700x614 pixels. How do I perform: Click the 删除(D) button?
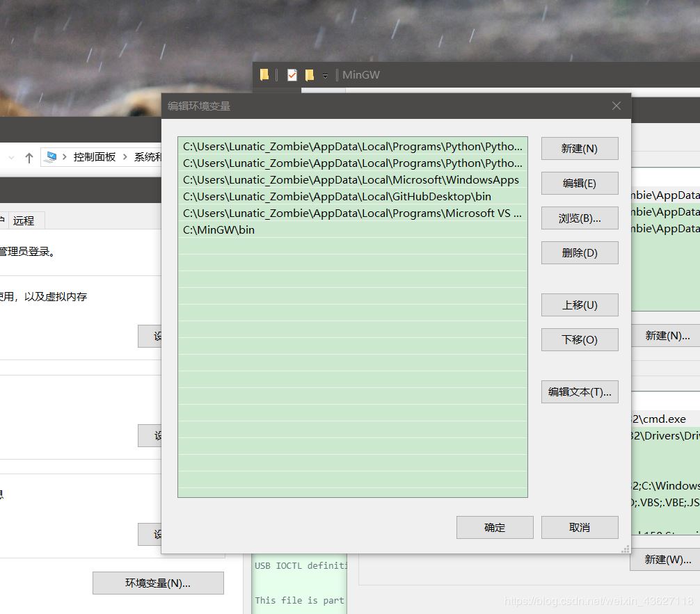580,252
